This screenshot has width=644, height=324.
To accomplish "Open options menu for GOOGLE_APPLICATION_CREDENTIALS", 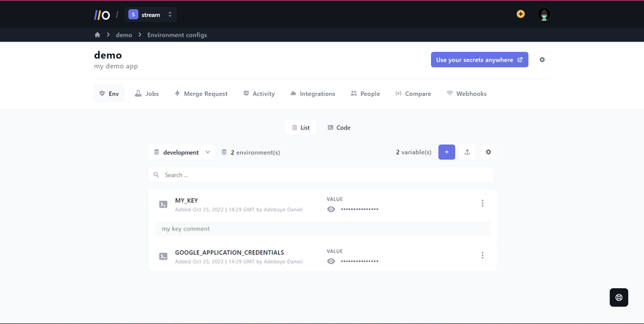I will (482, 255).
